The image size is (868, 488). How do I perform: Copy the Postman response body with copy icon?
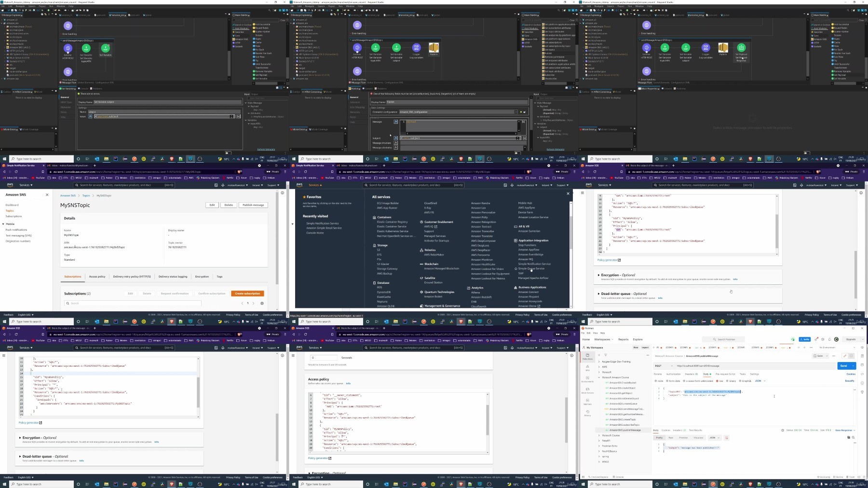click(x=849, y=437)
